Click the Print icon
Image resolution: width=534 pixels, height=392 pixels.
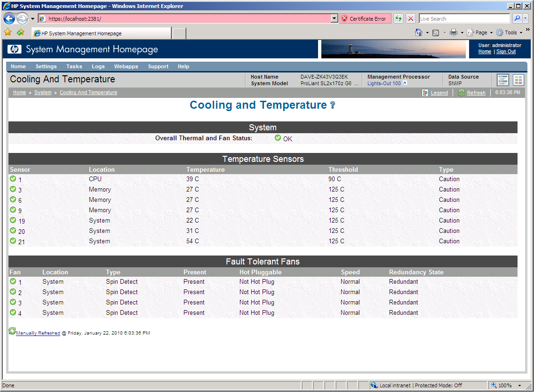point(453,32)
